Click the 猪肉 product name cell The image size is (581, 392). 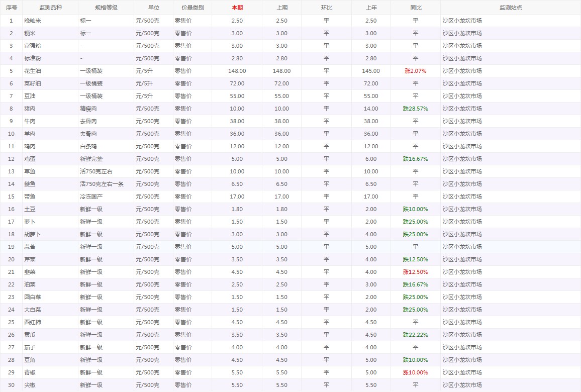tap(30, 109)
